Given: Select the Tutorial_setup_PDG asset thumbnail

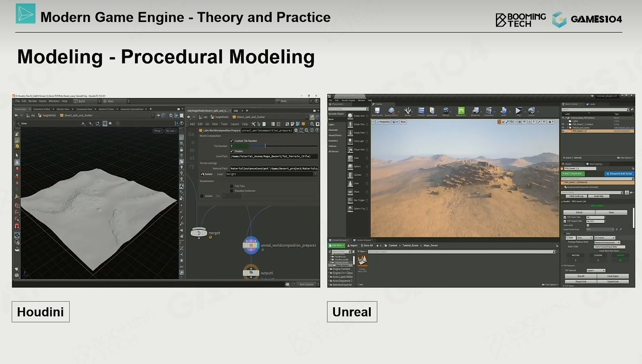Looking at the screenshot, I should (362, 261).
